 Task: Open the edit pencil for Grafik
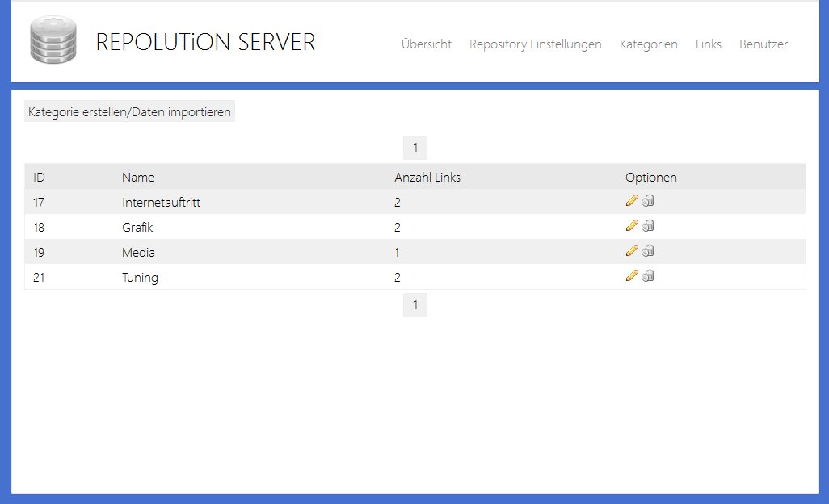click(632, 225)
